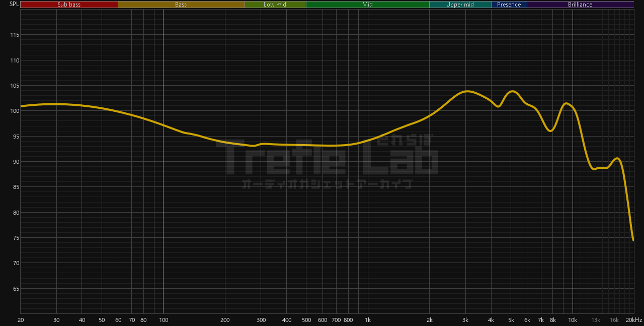This screenshot has height=326, width=644.
Task: Click the 105 value on the SPL axis
Action: pyautogui.click(x=14, y=86)
